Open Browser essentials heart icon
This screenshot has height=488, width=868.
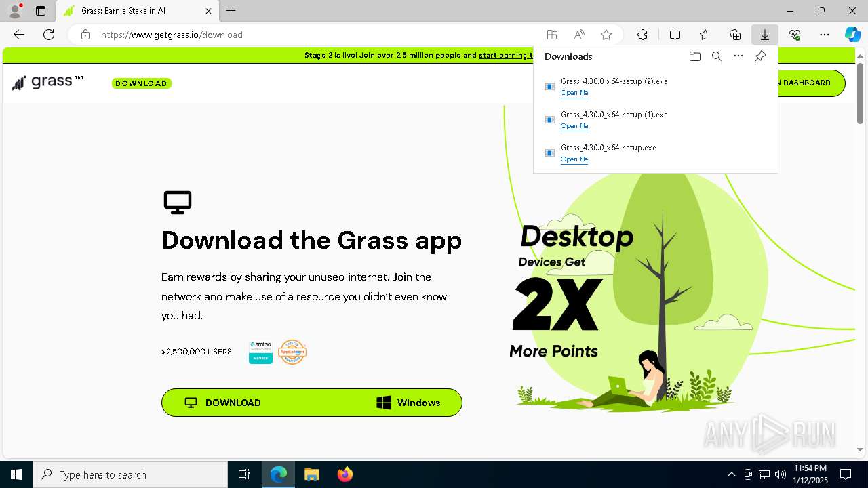click(x=795, y=35)
